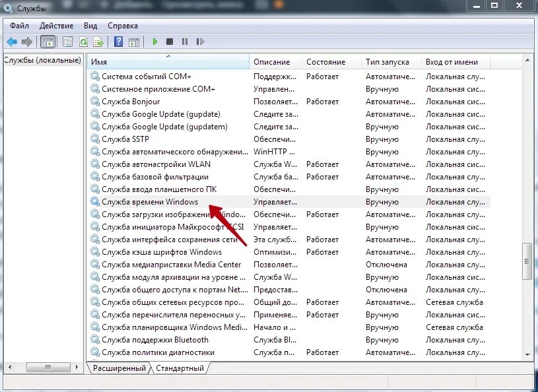Toggle the console tree show/hide icon
538x392 pixels.
[x=48, y=42]
